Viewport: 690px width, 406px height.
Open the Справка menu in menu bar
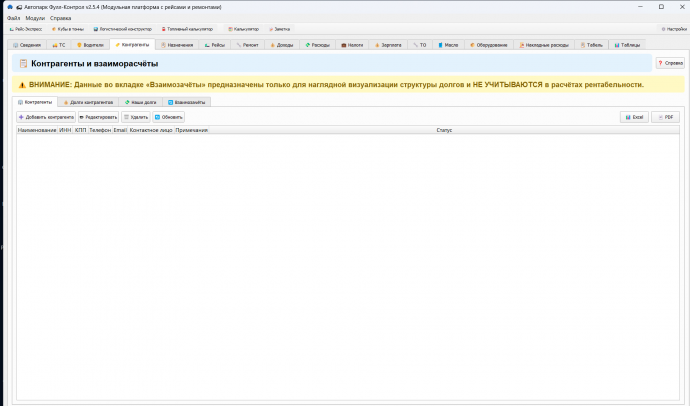click(x=60, y=18)
